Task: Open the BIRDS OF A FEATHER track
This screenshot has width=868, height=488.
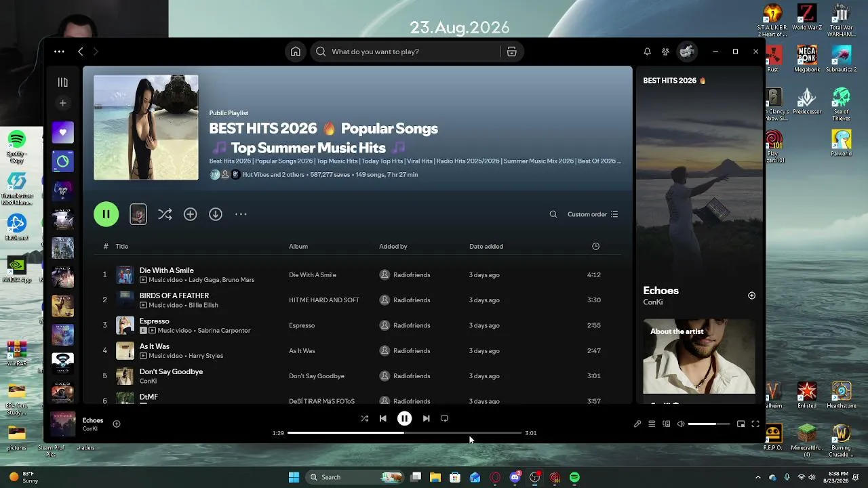Action: coord(174,296)
